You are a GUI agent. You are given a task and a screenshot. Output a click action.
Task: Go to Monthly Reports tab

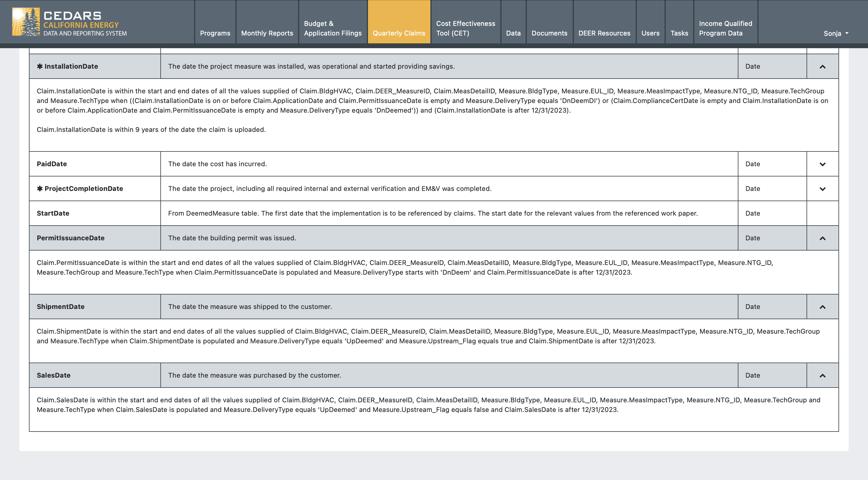pos(267,33)
